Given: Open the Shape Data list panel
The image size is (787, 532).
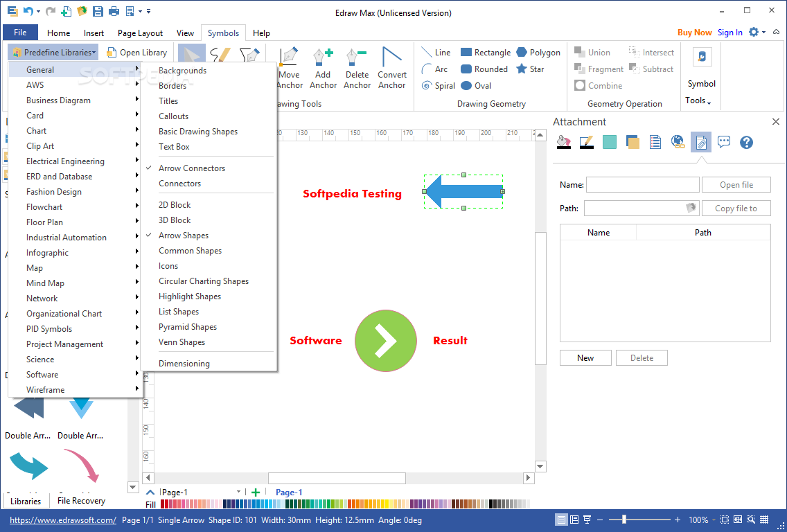Looking at the screenshot, I should click(x=655, y=143).
